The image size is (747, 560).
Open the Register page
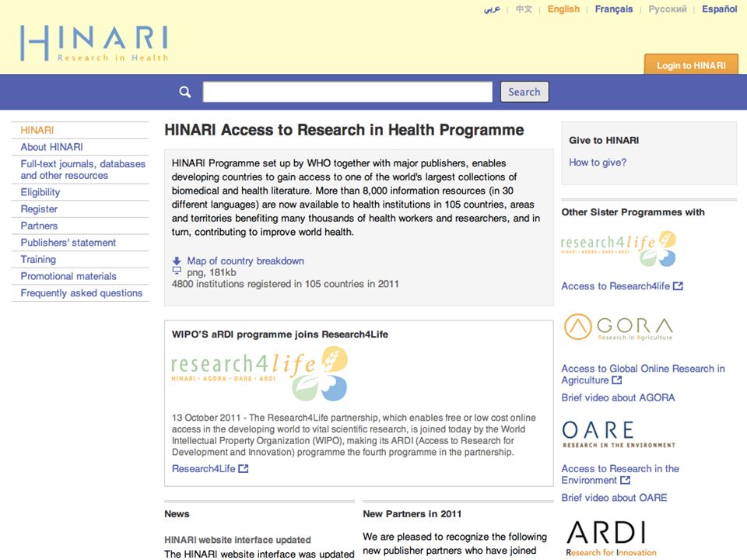click(39, 209)
